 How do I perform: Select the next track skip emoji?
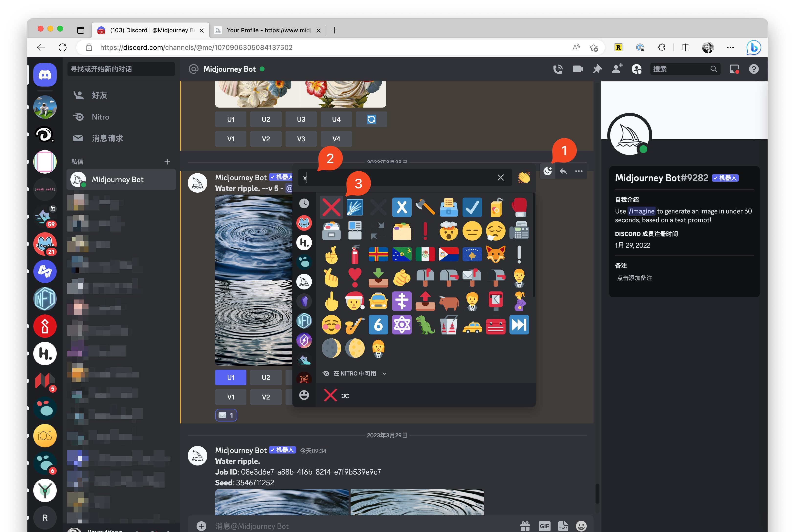click(519, 325)
